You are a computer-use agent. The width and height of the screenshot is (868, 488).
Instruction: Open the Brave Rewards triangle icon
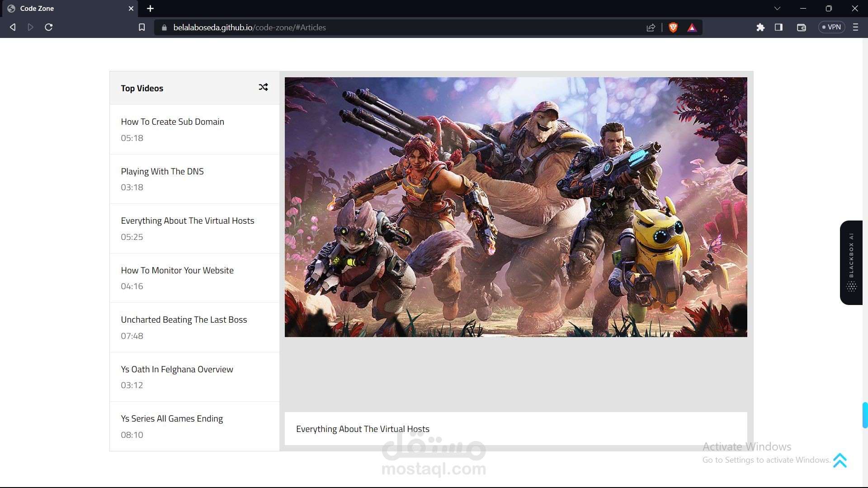692,28
